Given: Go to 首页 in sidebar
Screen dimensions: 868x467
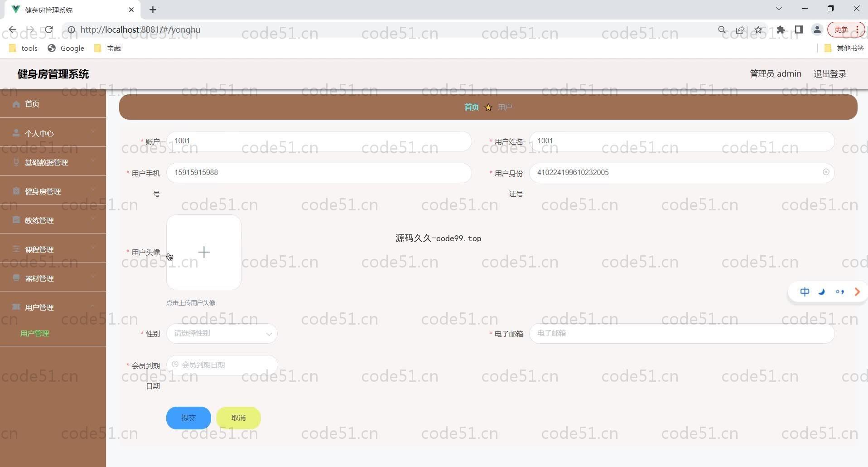Looking at the screenshot, I should [53, 104].
